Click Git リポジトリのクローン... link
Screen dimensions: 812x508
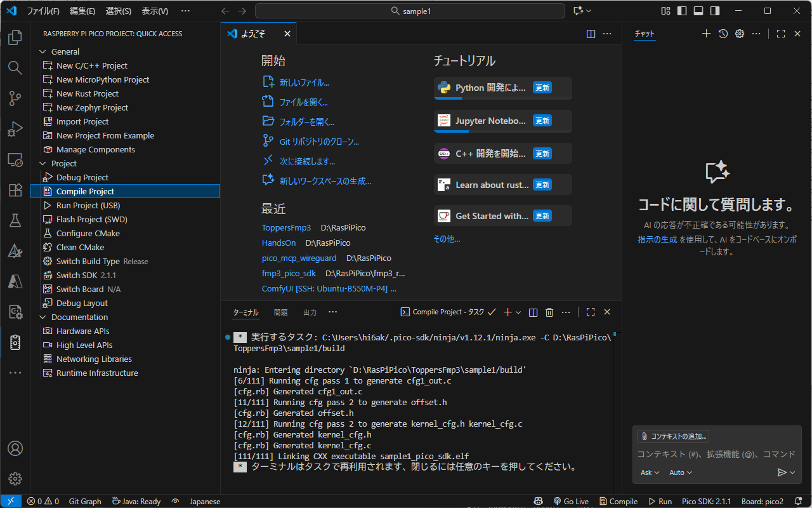coord(319,142)
